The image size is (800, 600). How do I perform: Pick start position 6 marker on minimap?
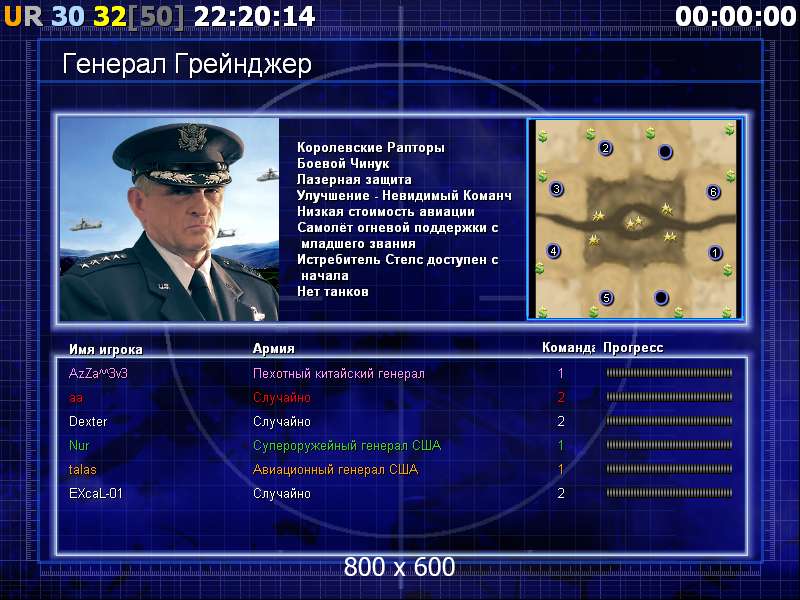tap(713, 191)
